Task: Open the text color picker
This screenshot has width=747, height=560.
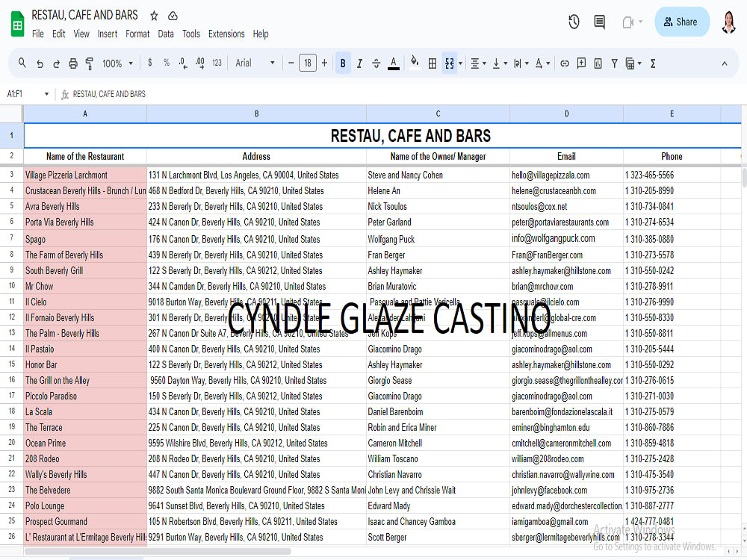Action: (394, 63)
